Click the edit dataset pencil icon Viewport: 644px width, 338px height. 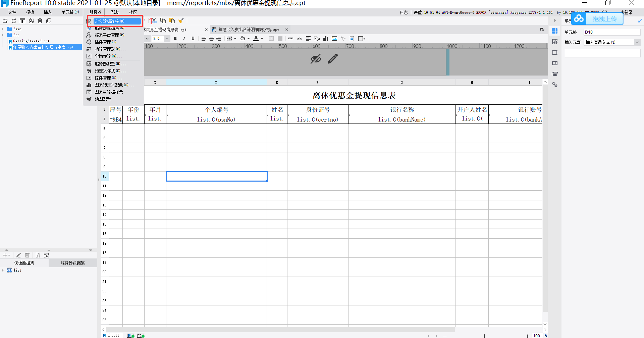pos(18,255)
